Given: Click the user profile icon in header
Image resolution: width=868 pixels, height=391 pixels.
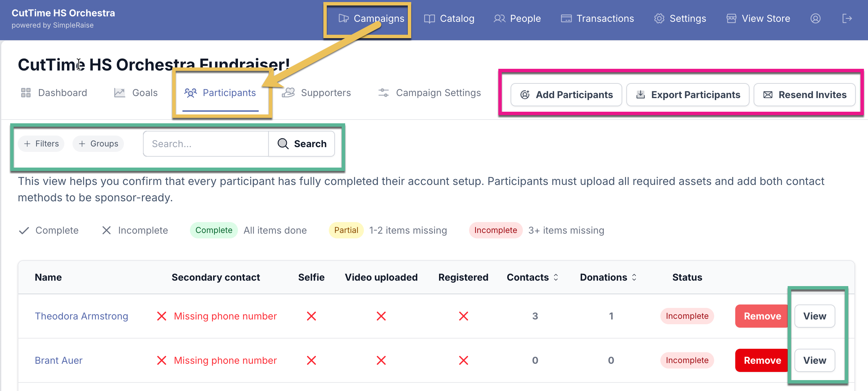Looking at the screenshot, I should pyautogui.click(x=815, y=18).
